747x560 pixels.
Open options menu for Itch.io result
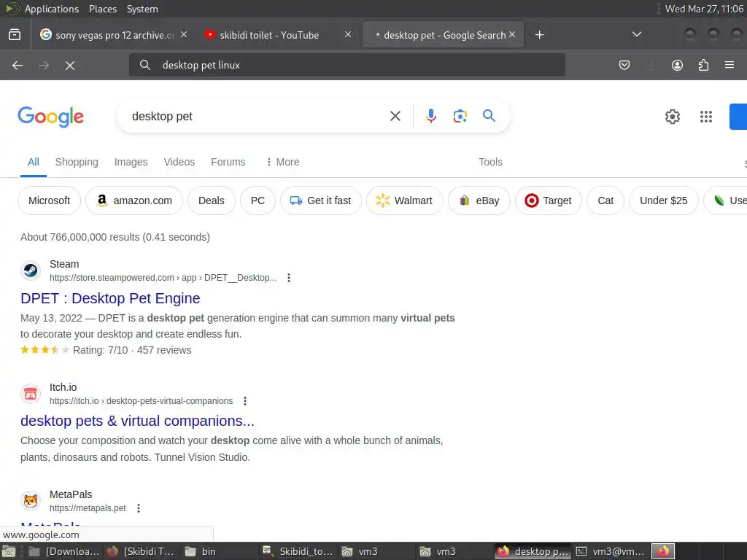click(245, 401)
